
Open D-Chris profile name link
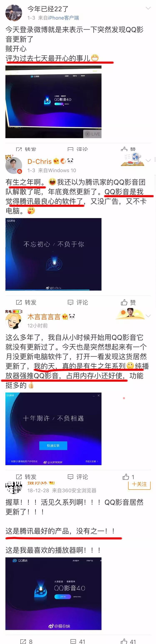point(39,162)
